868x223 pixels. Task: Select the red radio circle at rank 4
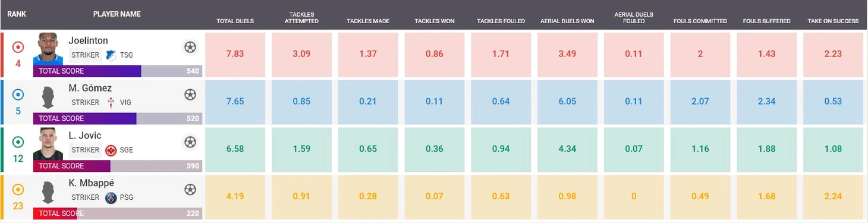point(18,47)
